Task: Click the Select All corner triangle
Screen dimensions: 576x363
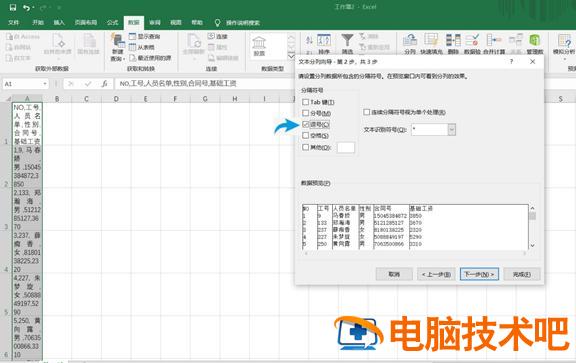Action: pos(8,98)
